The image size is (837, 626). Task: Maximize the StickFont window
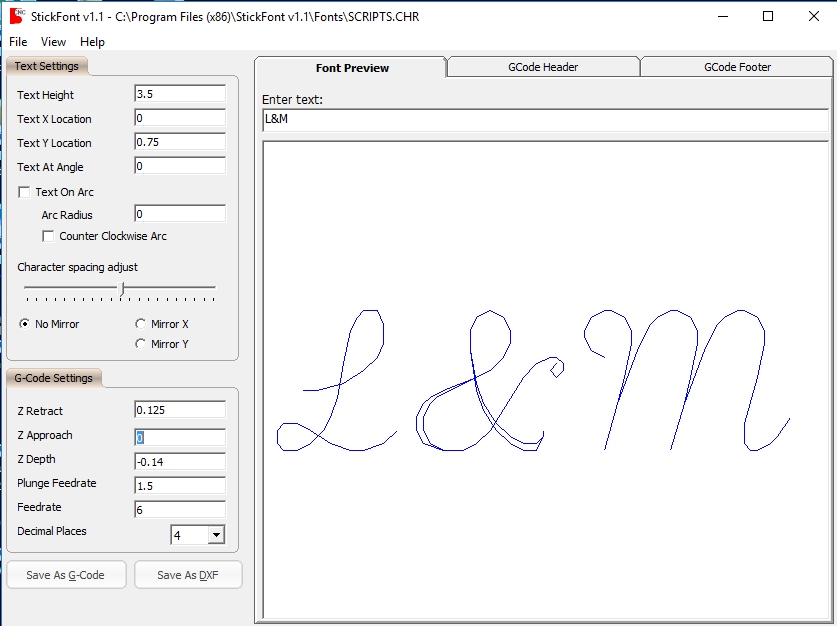tap(768, 17)
